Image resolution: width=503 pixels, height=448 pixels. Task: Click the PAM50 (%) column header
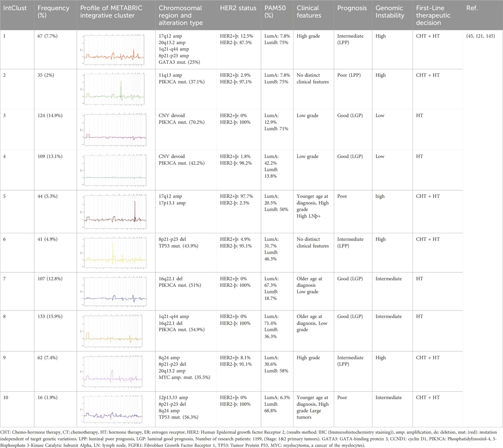click(275, 11)
